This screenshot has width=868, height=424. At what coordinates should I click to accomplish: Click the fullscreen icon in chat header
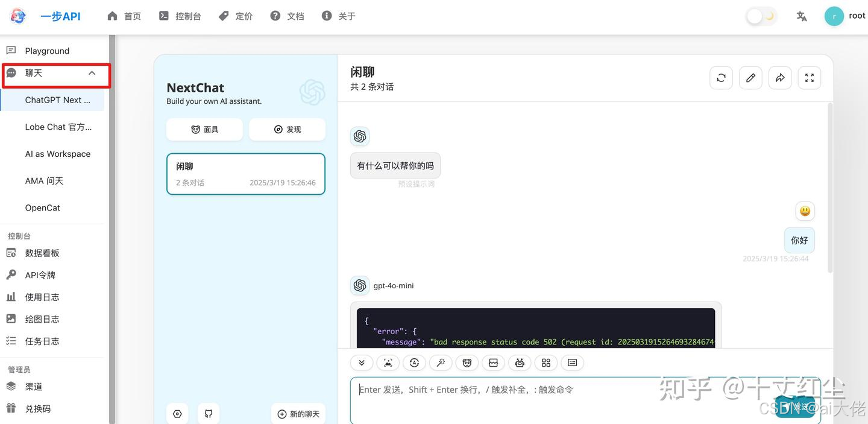(810, 78)
